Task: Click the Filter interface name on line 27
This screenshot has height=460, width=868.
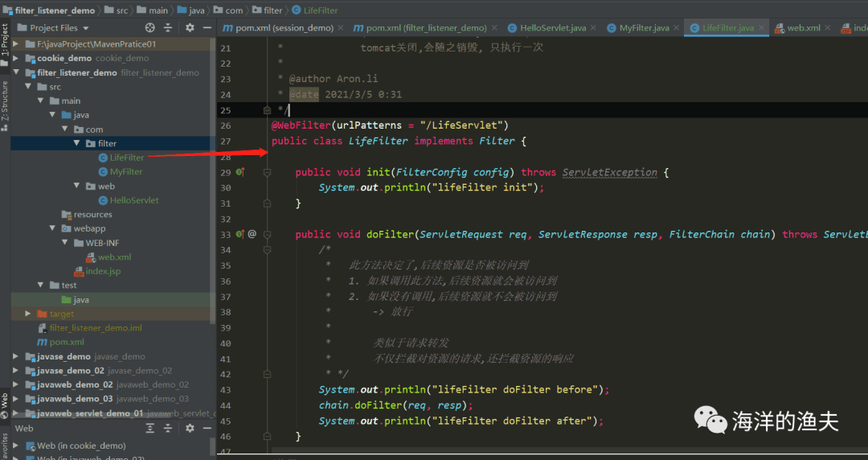Action: tap(497, 141)
